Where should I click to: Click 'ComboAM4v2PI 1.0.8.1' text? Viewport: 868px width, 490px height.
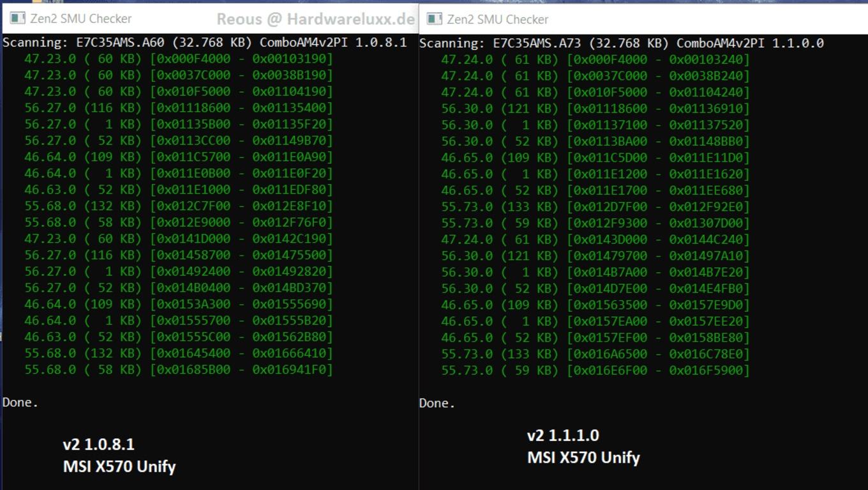pos(333,43)
